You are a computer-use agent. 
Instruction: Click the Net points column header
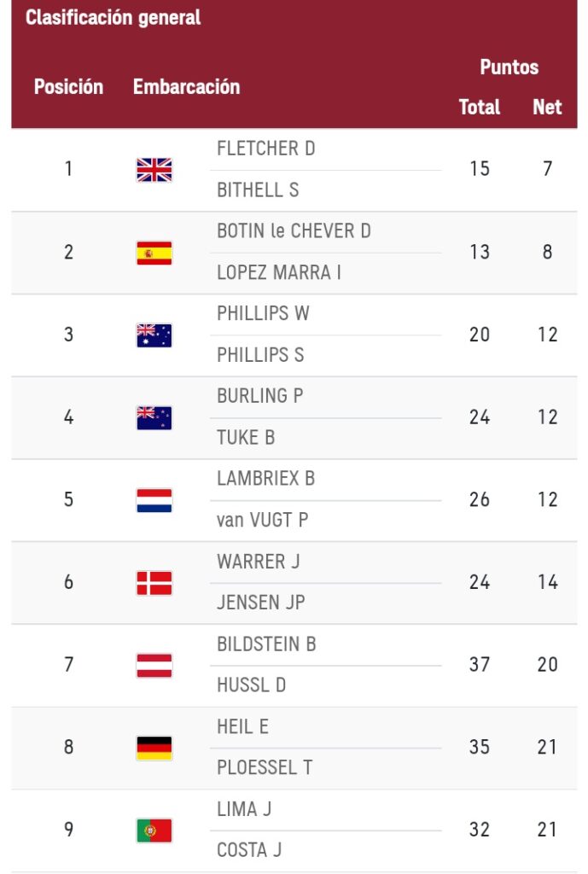[x=547, y=108]
